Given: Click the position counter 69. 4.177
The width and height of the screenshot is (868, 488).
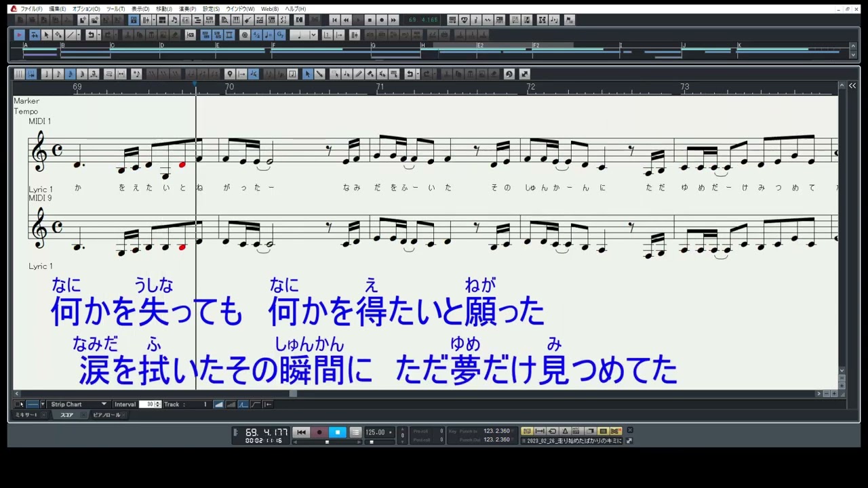Looking at the screenshot, I should [267, 432].
